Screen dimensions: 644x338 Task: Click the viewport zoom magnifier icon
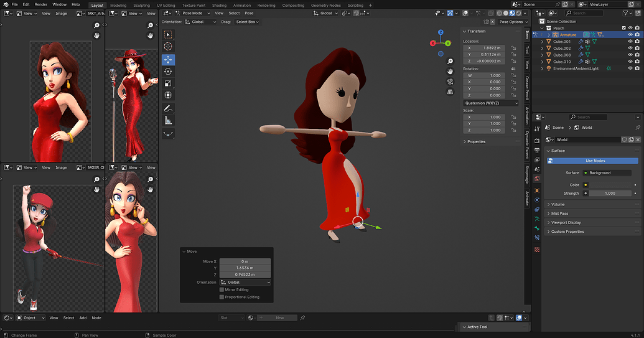click(x=450, y=61)
